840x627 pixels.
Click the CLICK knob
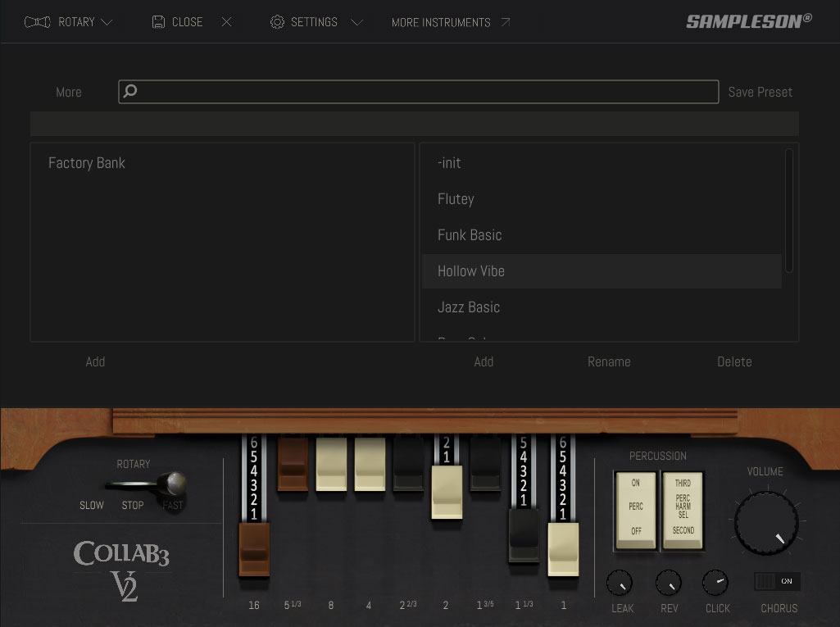coord(715,583)
